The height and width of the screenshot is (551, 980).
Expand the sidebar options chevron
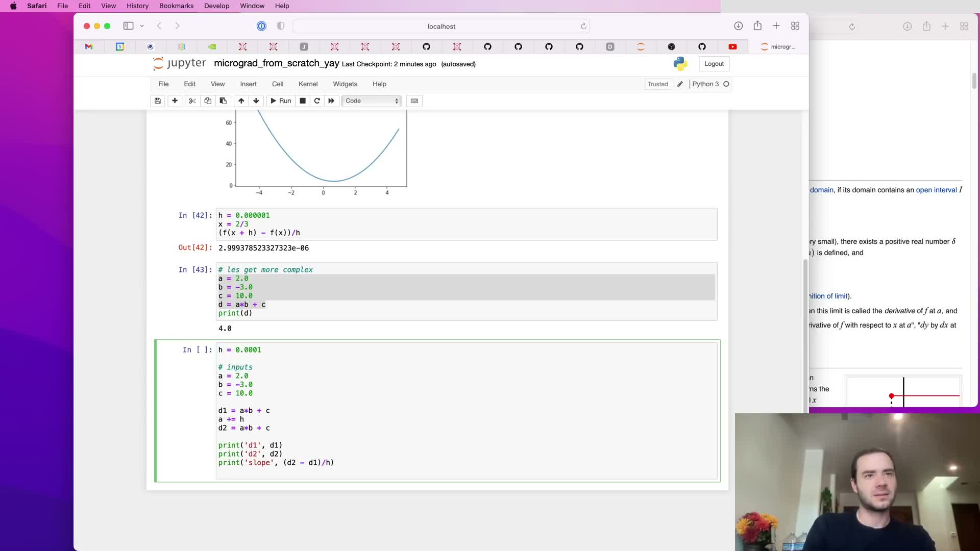click(x=142, y=26)
